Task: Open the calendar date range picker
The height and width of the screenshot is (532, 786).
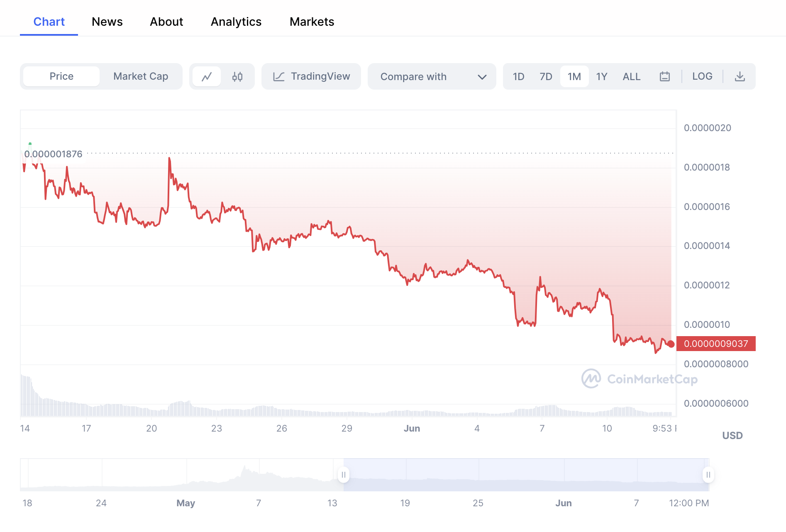Action: point(665,77)
